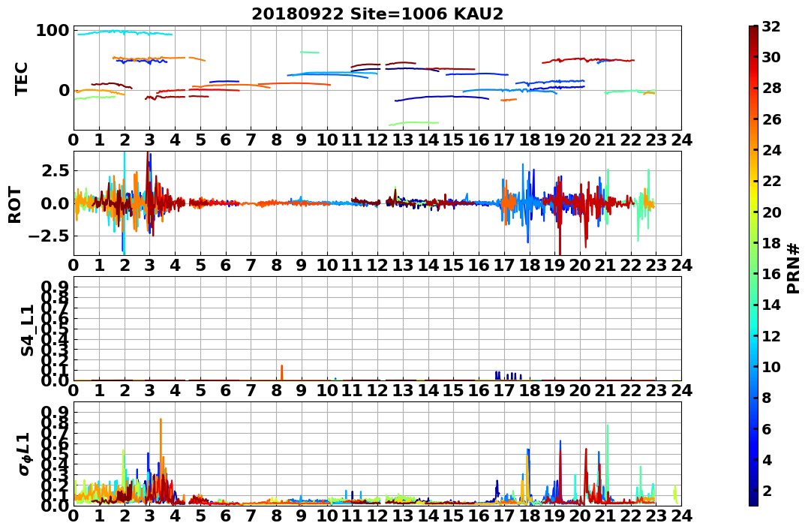The image size is (808, 532).
Task: Click colorbar tick label '26'
Action: tap(771, 119)
